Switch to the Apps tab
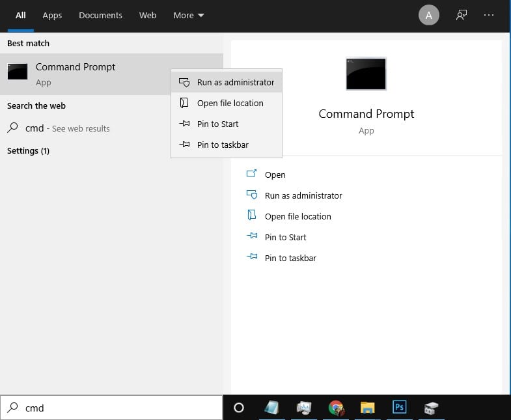 click(x=51, y=16)
